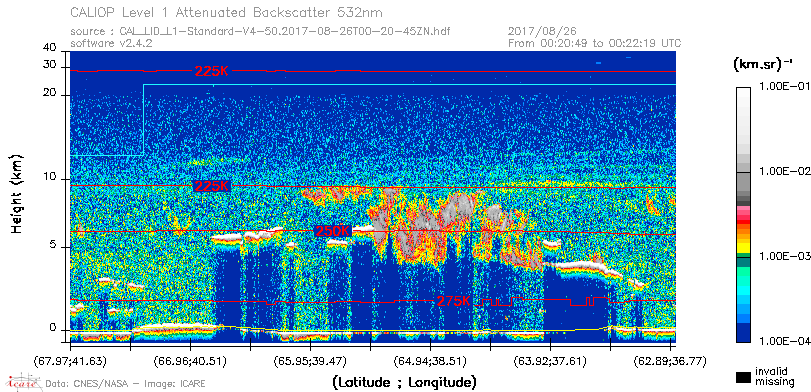Click the black invalid/missing legend swatch
The image size is (811, 392).
(744, 377)
